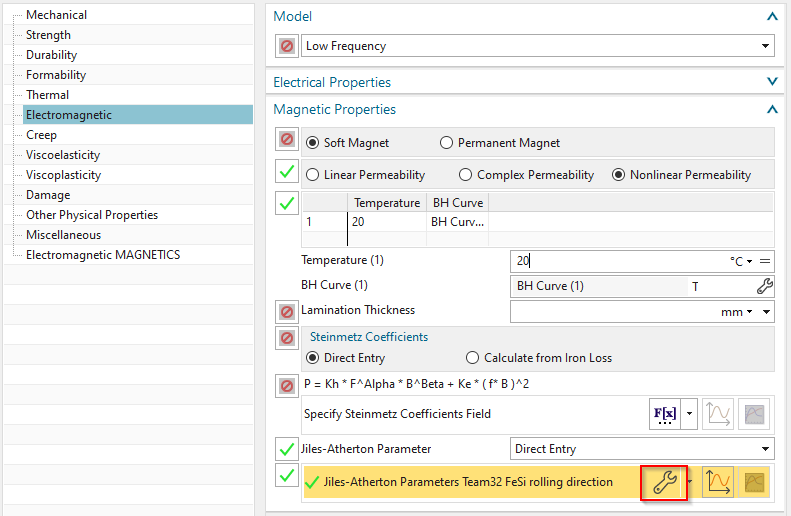Click the equals icon next to Temperature field
This screenshot has height=516, width=791.
click(x=766, y=261)
